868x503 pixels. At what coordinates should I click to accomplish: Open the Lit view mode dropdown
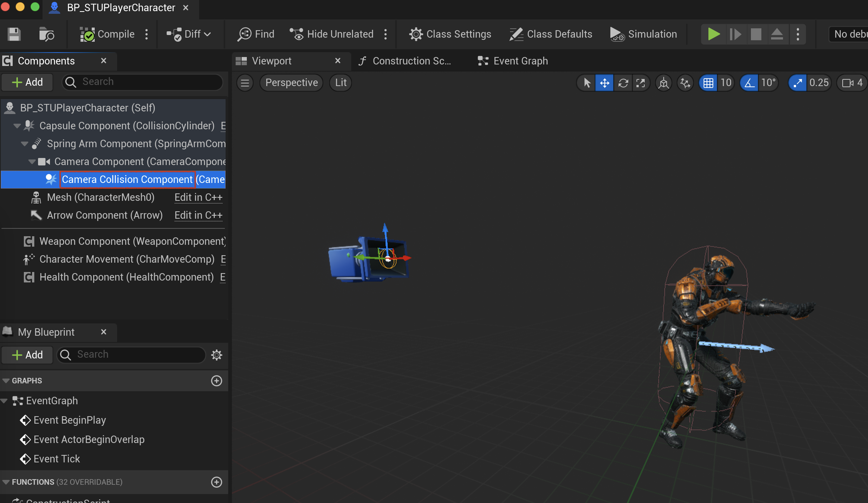[341, 83]
